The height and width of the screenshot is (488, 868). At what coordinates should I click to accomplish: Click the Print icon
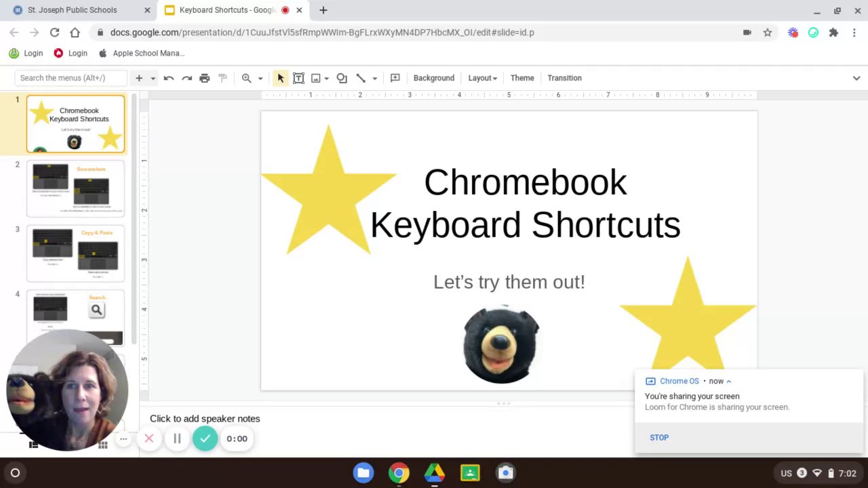tap(205, 78)
